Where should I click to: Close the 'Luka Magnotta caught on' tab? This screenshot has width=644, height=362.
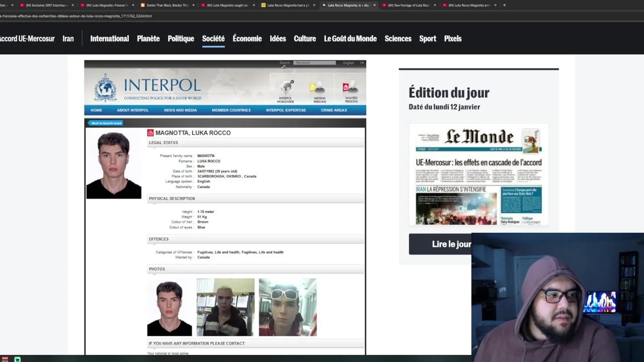click(x=254, y=5)
